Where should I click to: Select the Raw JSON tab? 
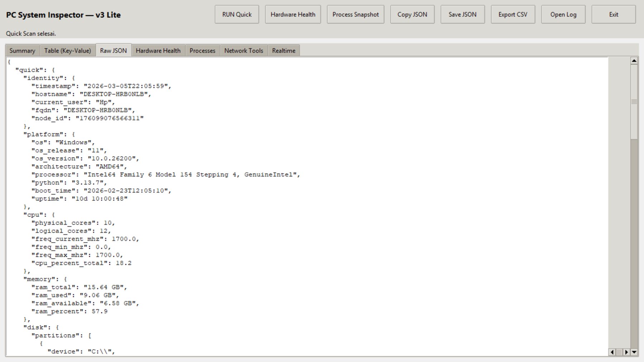coord(113,51)
